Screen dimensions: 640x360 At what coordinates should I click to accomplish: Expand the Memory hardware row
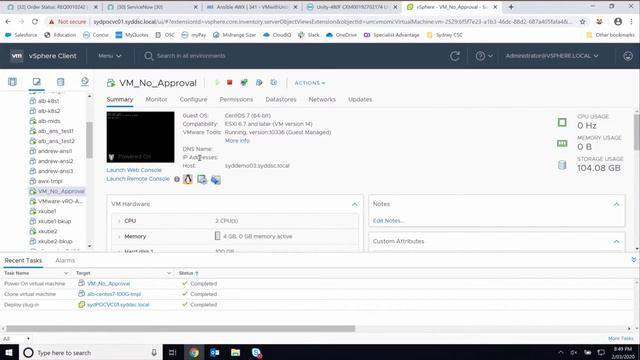[x=119, y=237]
